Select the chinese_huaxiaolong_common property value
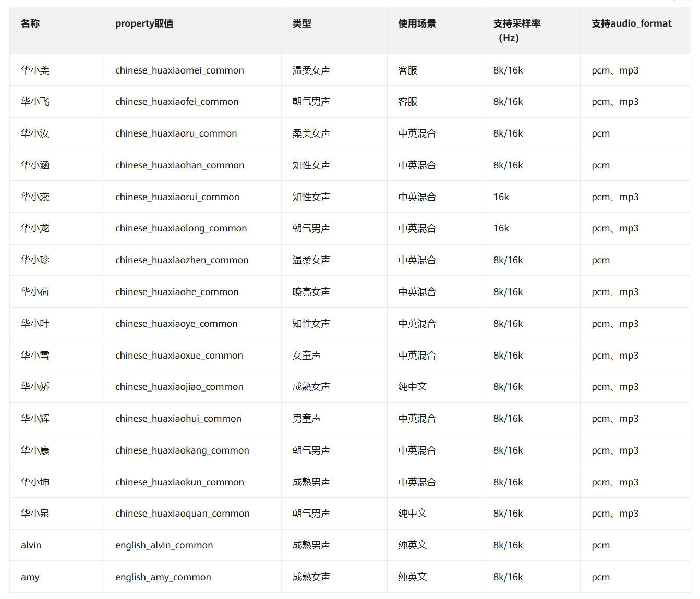 coord(181,228)
